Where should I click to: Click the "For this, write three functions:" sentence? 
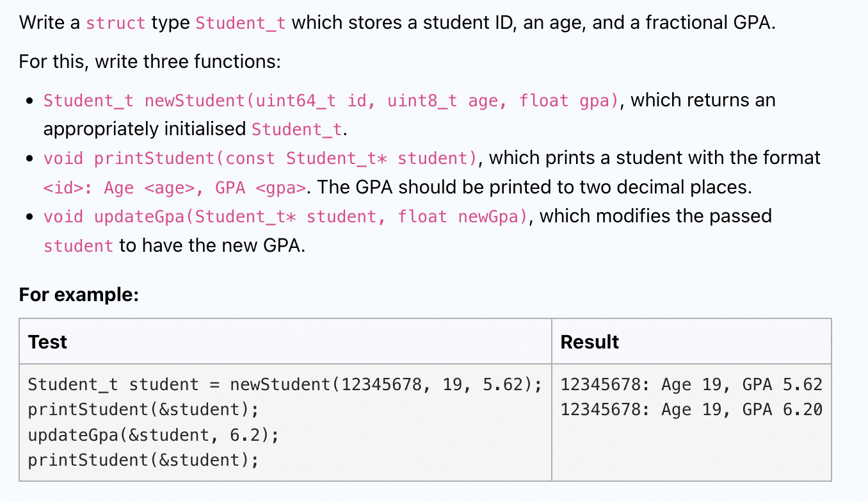click(x=150, y=62)
